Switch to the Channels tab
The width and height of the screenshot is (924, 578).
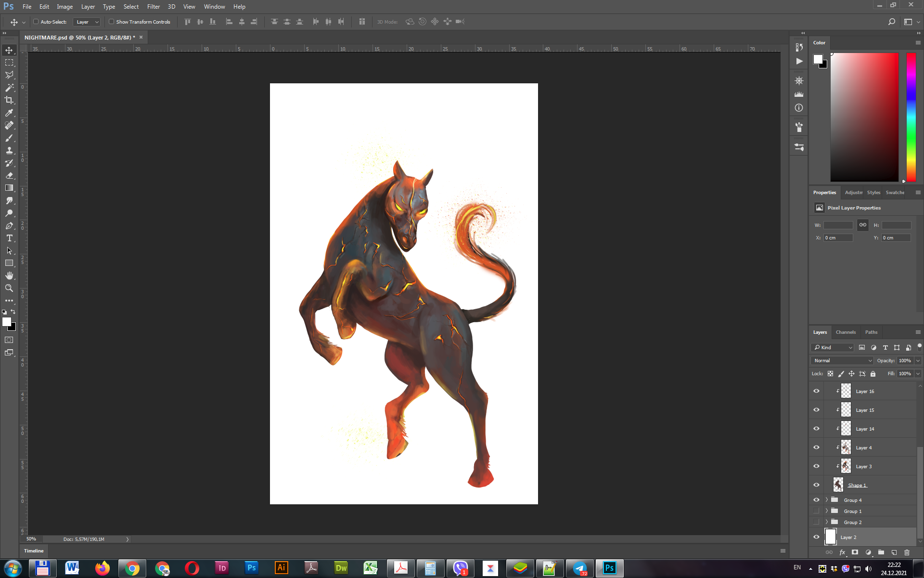pyautogui.click(x=846, y=332)
